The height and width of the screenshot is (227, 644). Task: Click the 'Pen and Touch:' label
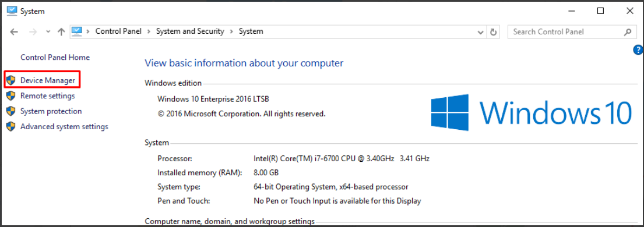(x=184, y=201)
